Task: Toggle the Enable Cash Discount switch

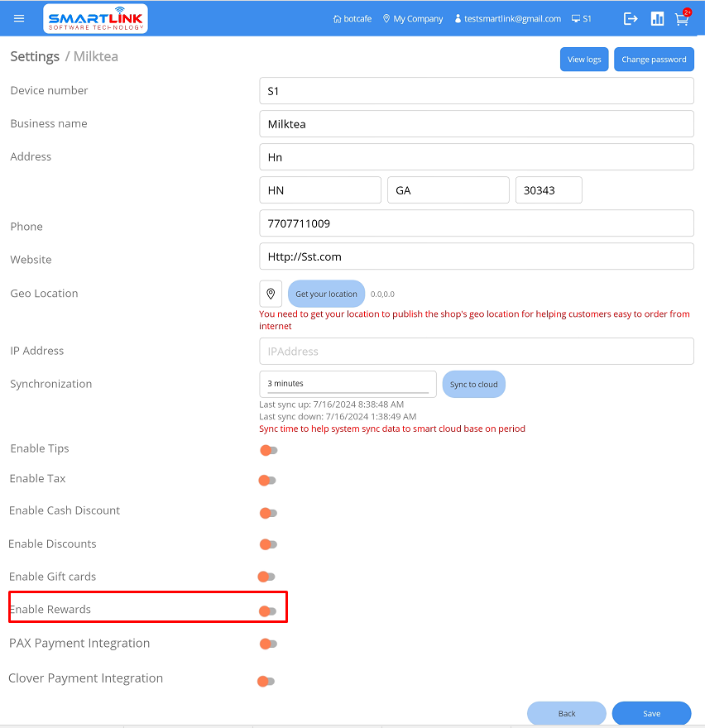Action: pos(268,513)
